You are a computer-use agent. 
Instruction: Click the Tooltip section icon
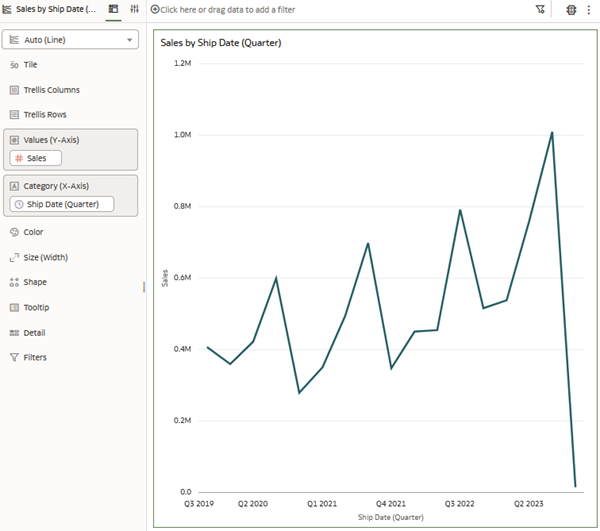click(14, 308)
